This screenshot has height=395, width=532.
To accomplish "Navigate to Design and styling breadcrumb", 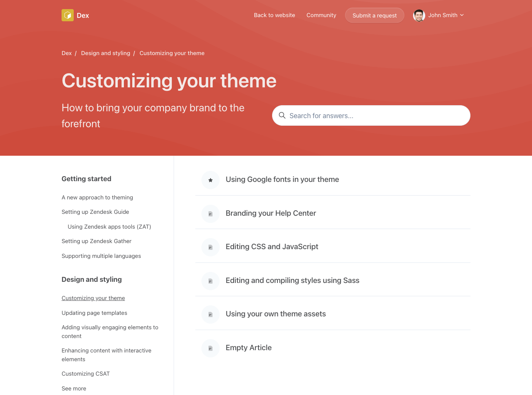I will 105,53.
